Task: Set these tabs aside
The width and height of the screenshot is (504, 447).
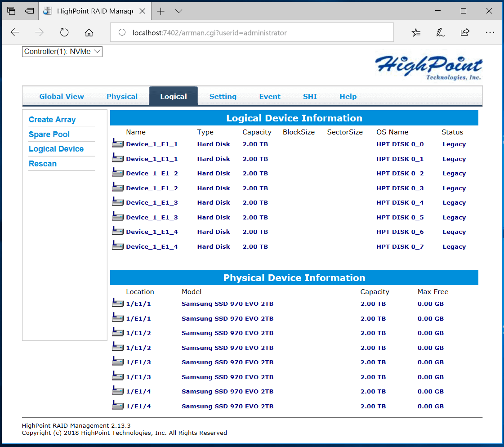Action: tap(29, 11)
